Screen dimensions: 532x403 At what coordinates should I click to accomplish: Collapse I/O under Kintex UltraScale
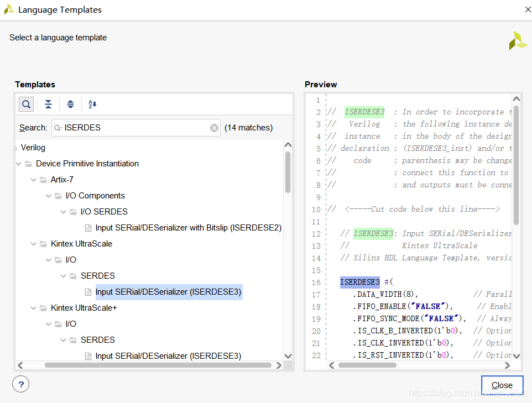click(48, 260)
